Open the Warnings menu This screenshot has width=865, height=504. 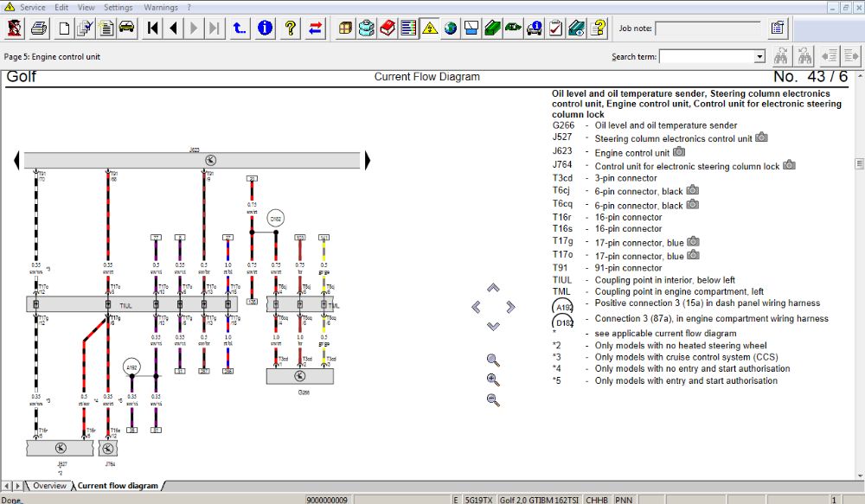161,7
